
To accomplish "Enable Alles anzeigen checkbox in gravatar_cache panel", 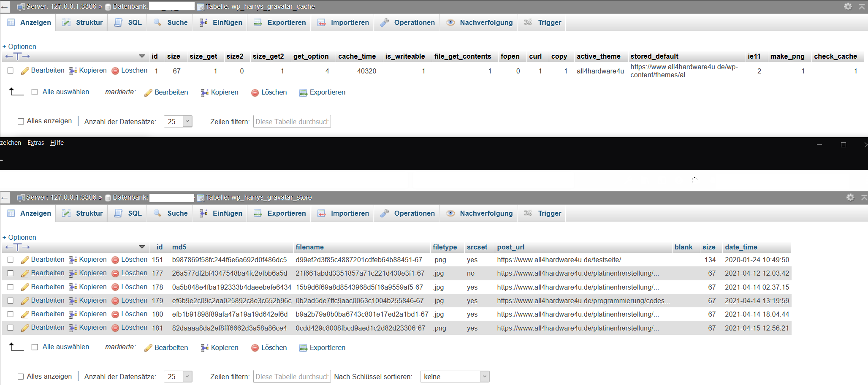I will coord(21,121).
